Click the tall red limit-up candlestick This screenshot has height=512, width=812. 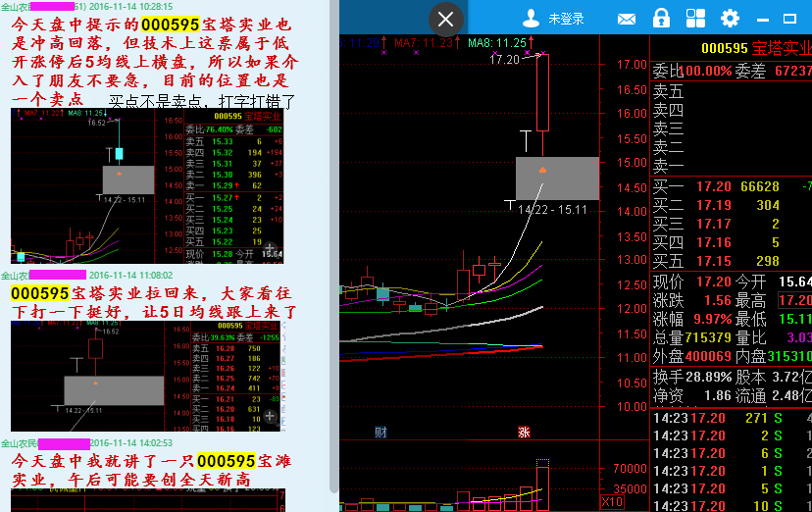[x=542, y=92]
